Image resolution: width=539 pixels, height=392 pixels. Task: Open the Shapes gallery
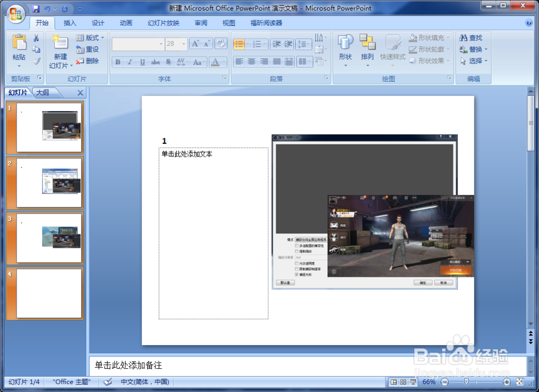(345, 51)
